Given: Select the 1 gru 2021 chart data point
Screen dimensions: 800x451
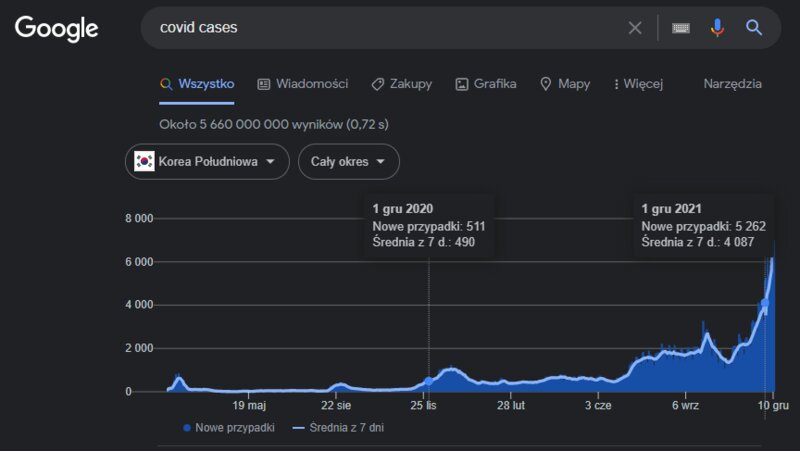Looking at the screenshot, I should tap(764, 304).
